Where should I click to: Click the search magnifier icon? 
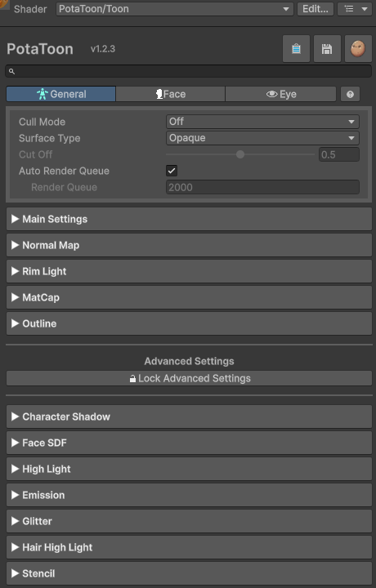pos(11,71)
